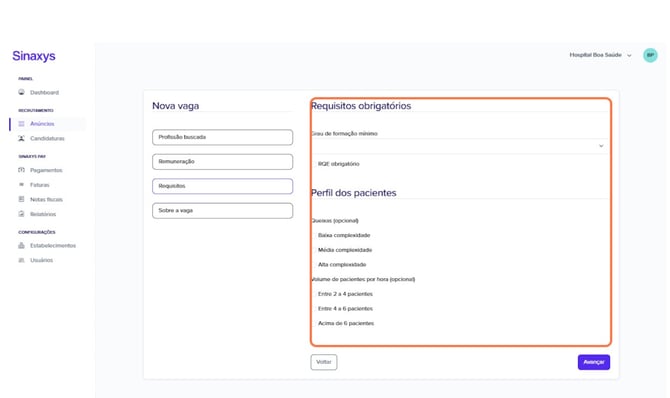Check Baixa complexidade option
This screenshot has height=398, width=670.
click(341, 235)
